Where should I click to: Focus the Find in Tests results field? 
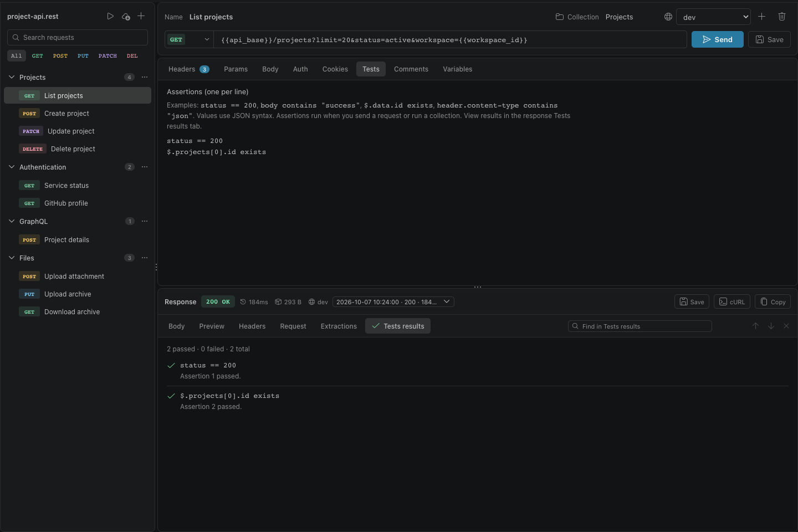pyautogui.click(x=640, y=326)
